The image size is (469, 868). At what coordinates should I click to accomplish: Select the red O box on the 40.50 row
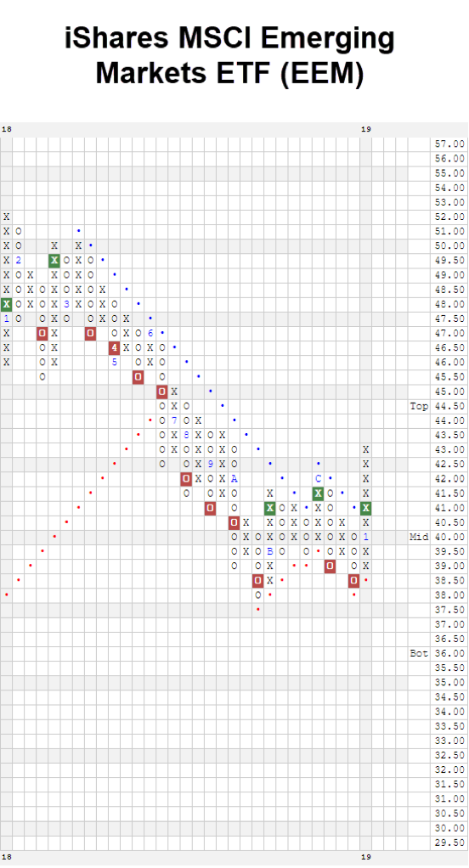point(234,522)
